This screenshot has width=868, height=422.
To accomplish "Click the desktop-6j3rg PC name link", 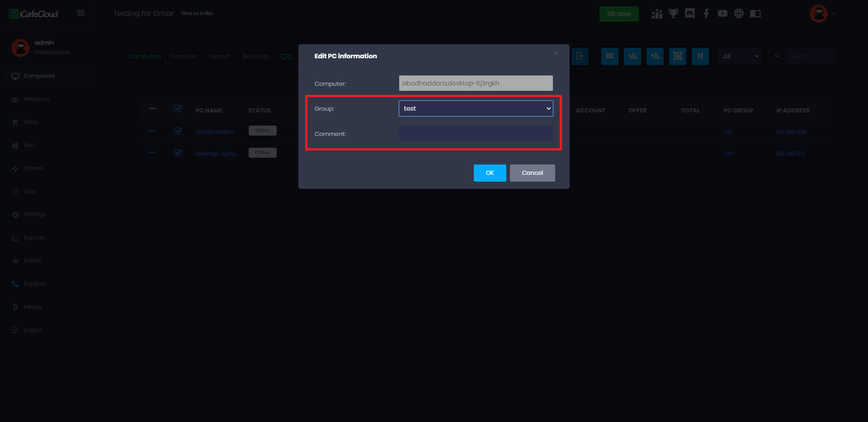I will 217,154.
